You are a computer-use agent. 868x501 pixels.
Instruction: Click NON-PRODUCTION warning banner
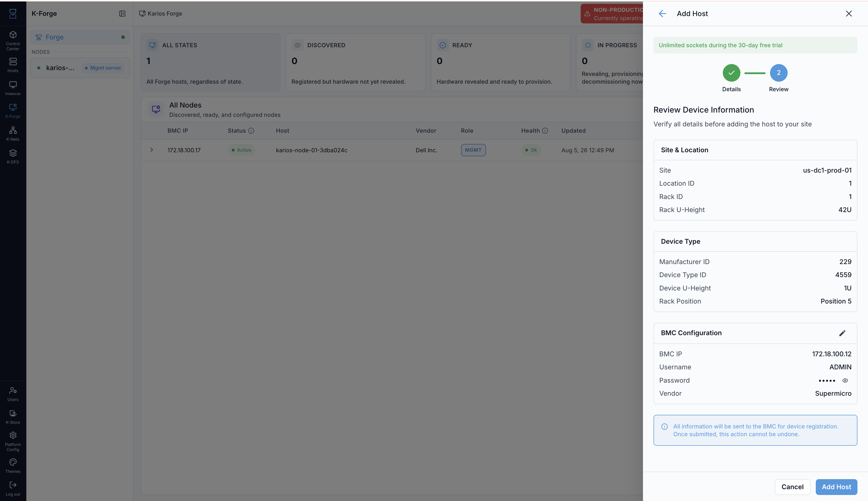coord(612,14)
